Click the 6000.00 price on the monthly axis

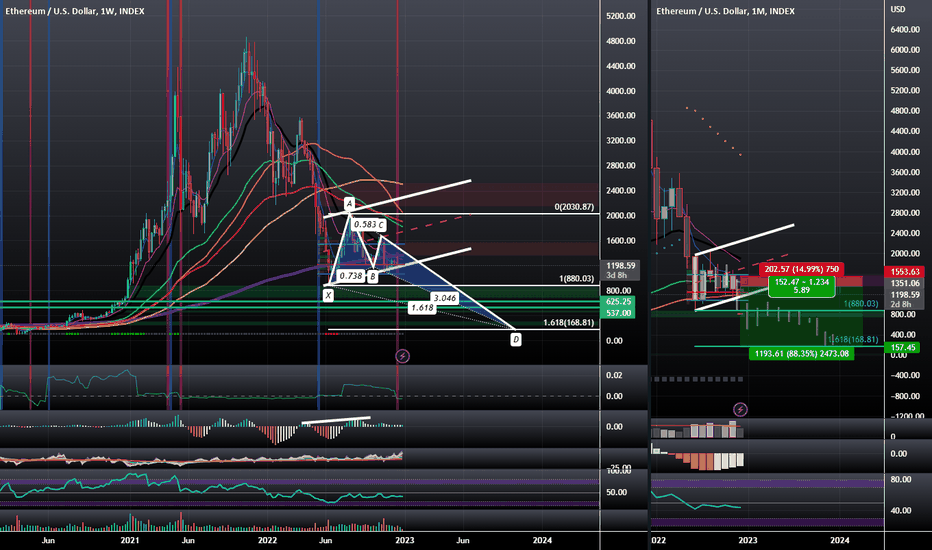click(x=905, y=50)
